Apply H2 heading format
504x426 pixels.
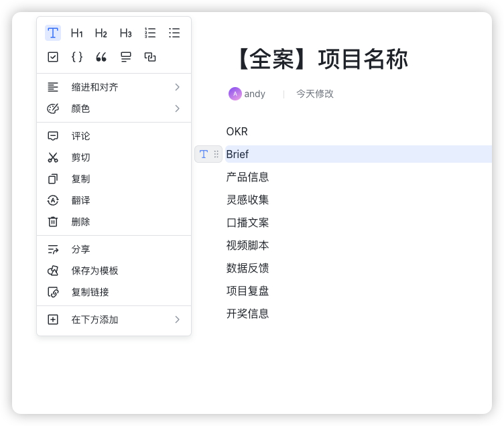(101, 33)
